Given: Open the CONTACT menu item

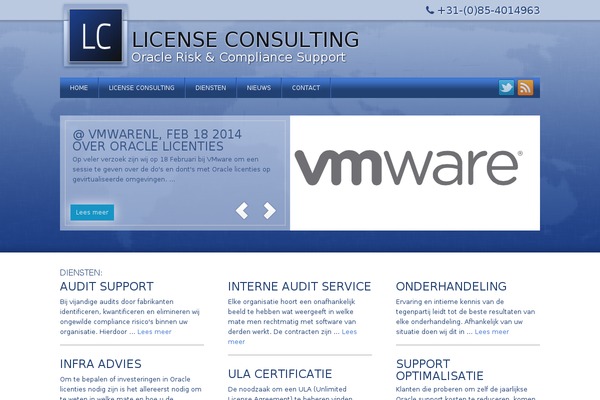Looking at the screenshot, I should tap(306, 88).
